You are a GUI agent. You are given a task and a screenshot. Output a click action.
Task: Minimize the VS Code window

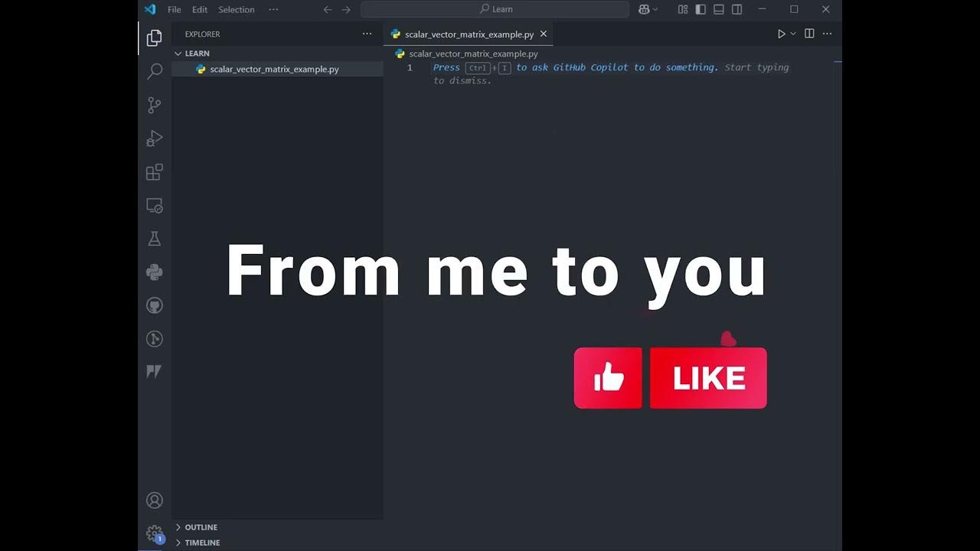coord(763,9)
